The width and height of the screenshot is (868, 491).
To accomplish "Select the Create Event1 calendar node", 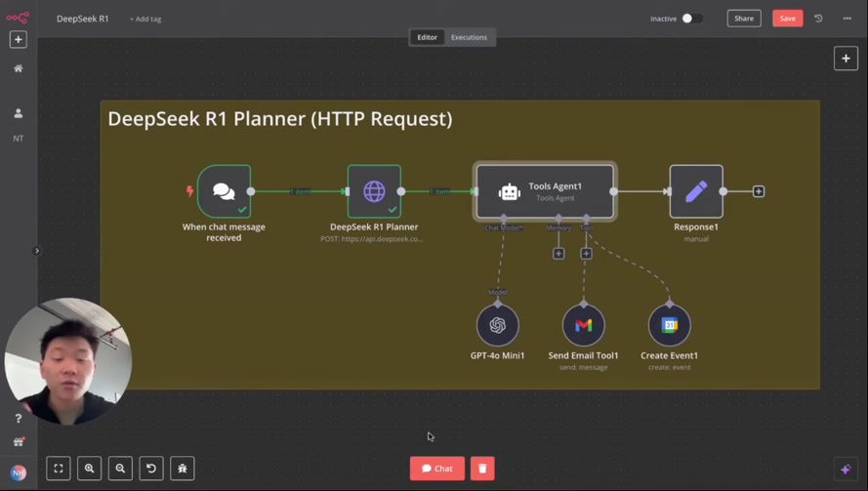I will coord(669,325).
